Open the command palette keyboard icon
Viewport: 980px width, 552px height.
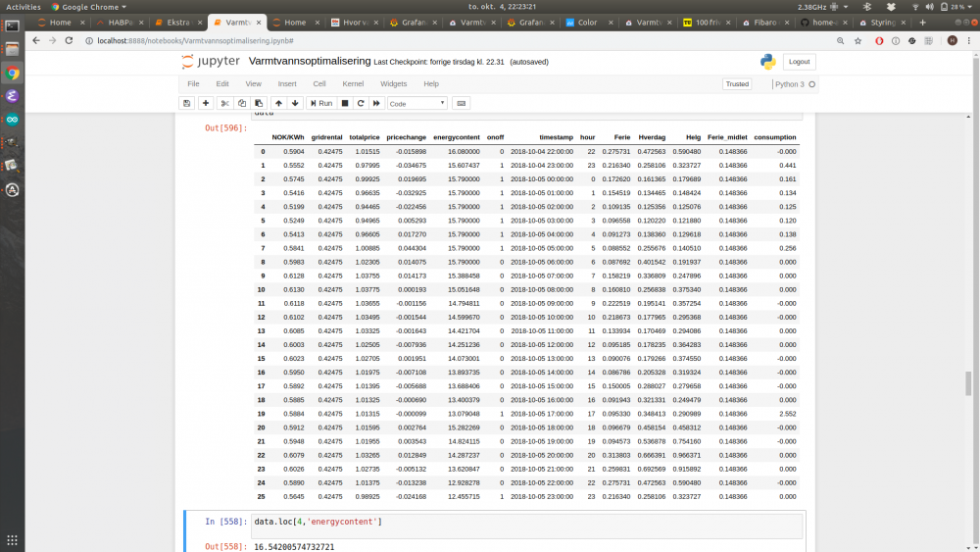pyautogui.click(x=462, y=103)
